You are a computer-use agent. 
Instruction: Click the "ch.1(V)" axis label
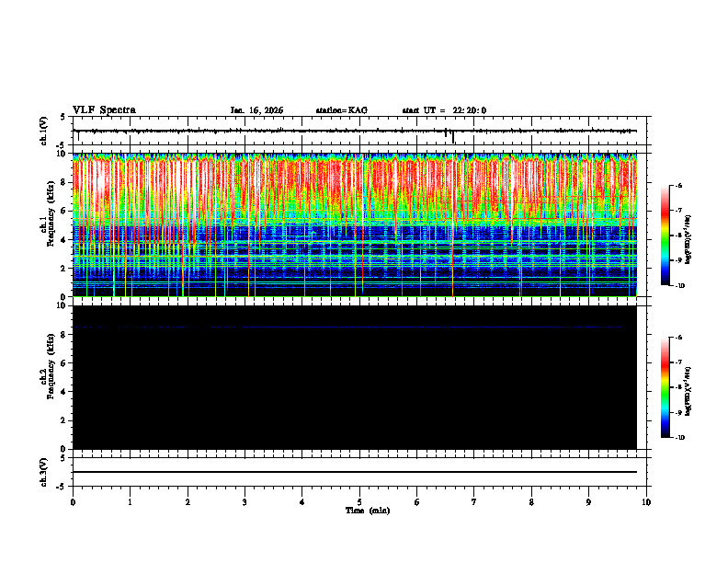coord(44,131)
